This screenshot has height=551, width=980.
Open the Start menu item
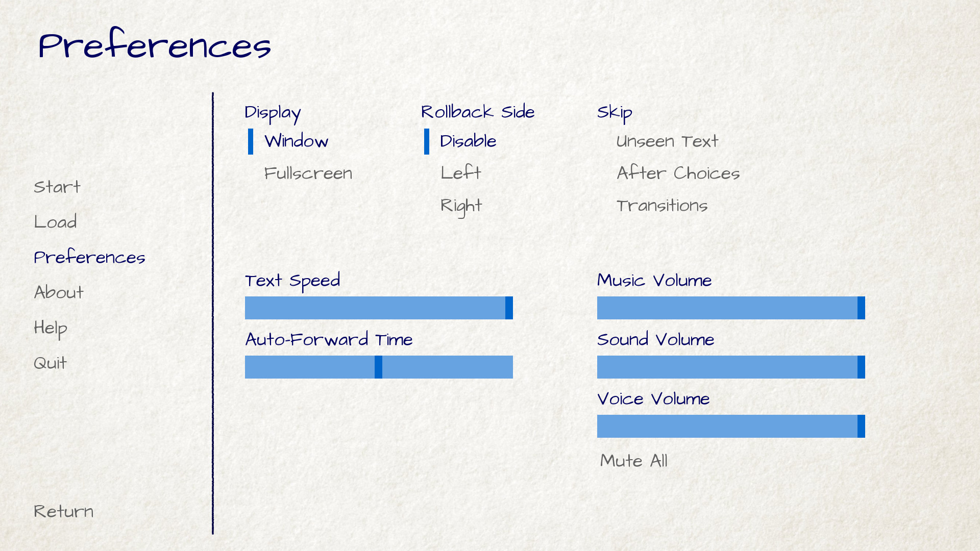coord(57,186)
